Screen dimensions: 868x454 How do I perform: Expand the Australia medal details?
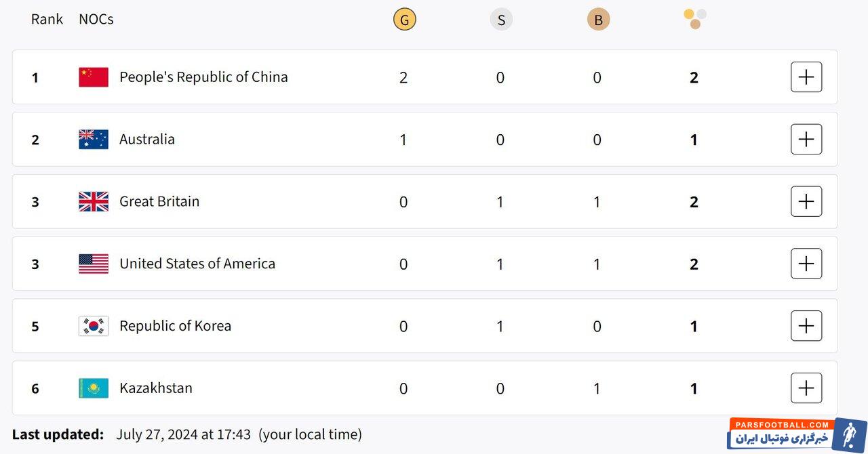pyautogui.click(x=806, y=140)
